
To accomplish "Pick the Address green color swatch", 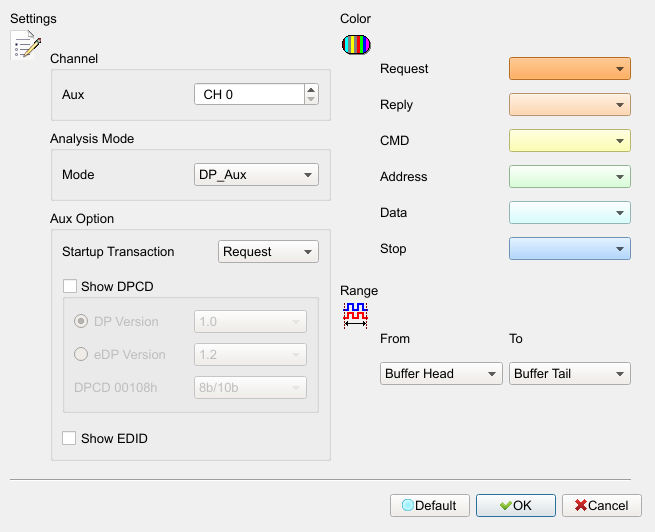I will [570, 177].
